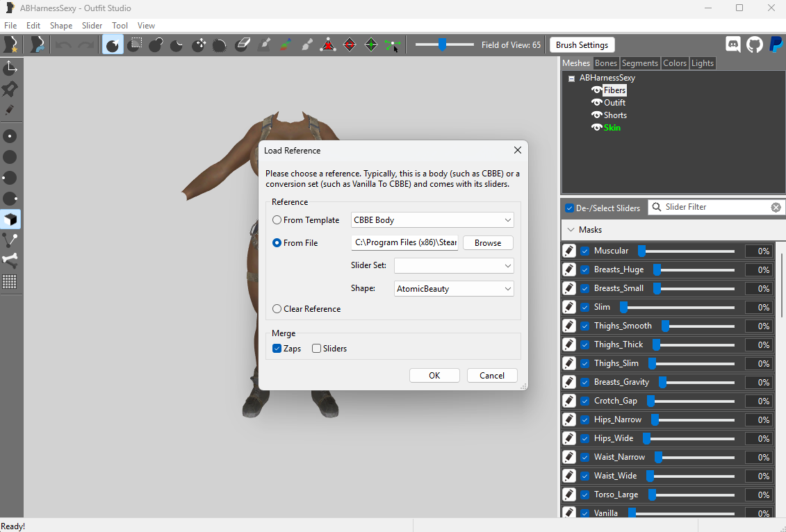Select the From Template radio button
This screenshot has width=786, height=532.
tap(277, 220)
